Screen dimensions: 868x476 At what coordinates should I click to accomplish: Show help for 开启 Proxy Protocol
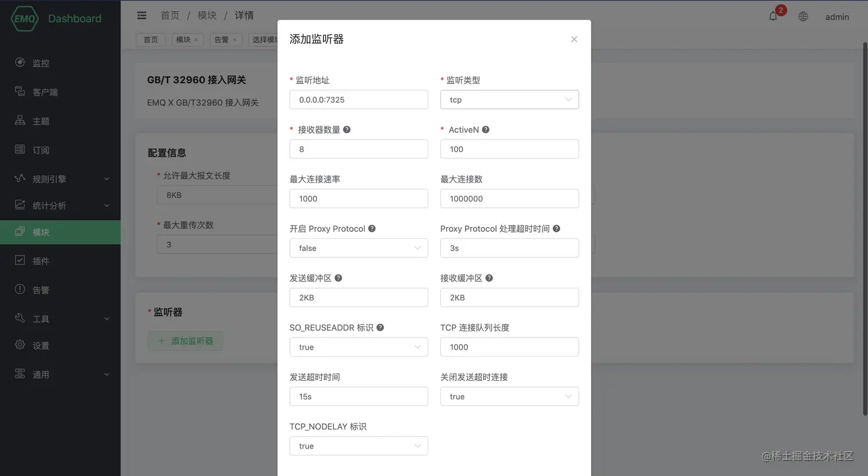point(372,229)
